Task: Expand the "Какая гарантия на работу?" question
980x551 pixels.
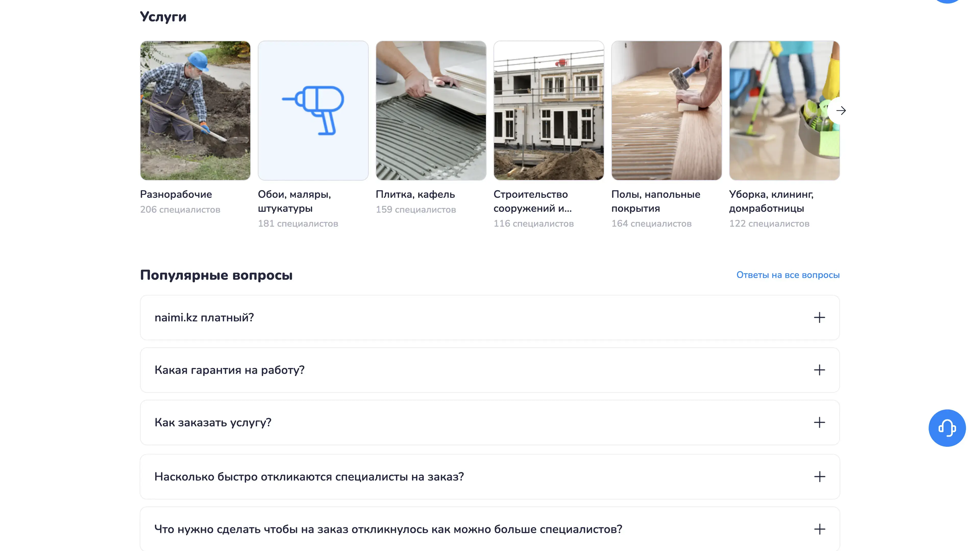Action: 490,370
